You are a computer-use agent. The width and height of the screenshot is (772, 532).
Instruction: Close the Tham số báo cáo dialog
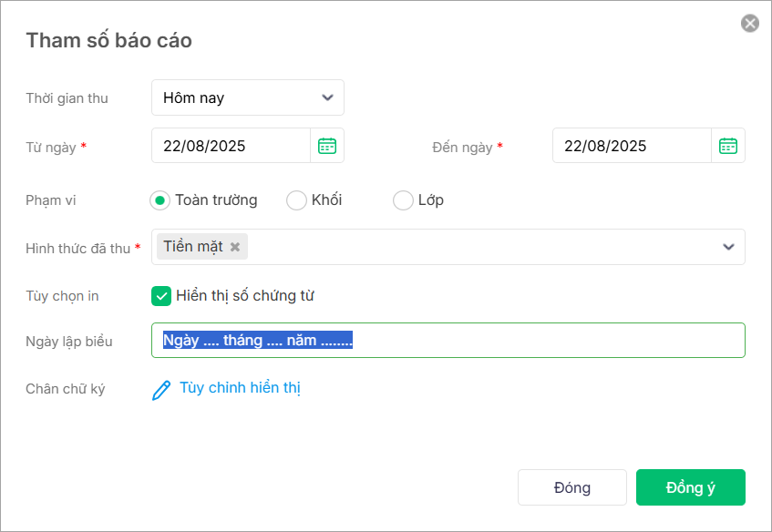pos(750,24)
